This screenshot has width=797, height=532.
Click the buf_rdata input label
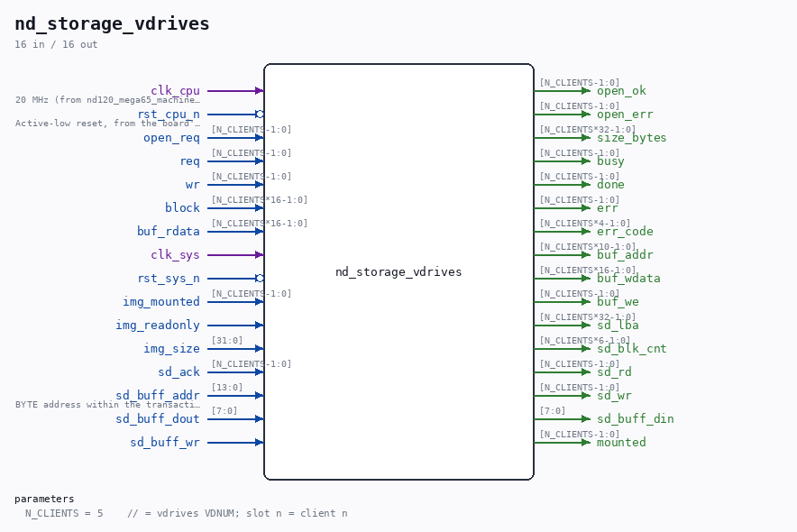pyautogui.click(x=169, y=231)
